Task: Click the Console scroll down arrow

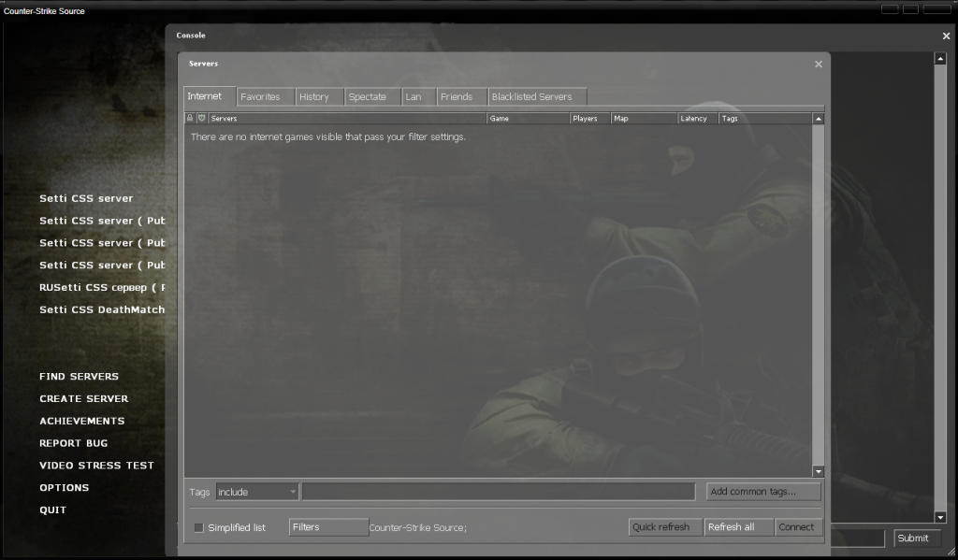Action: 940,517
